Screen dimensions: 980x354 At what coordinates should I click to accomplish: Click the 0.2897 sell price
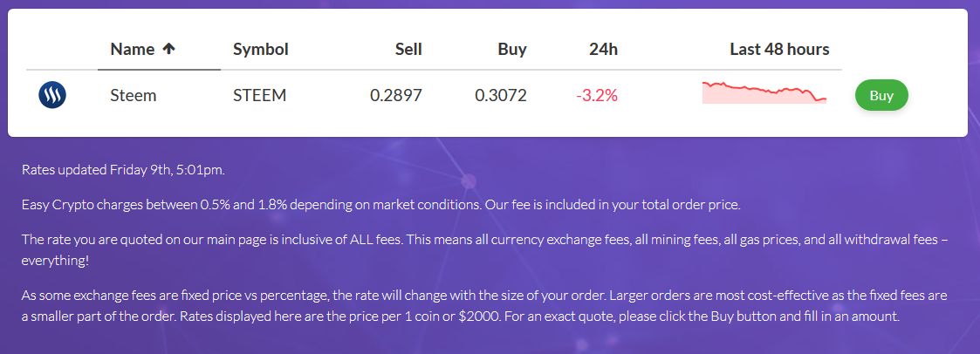(x=395, y=96)
